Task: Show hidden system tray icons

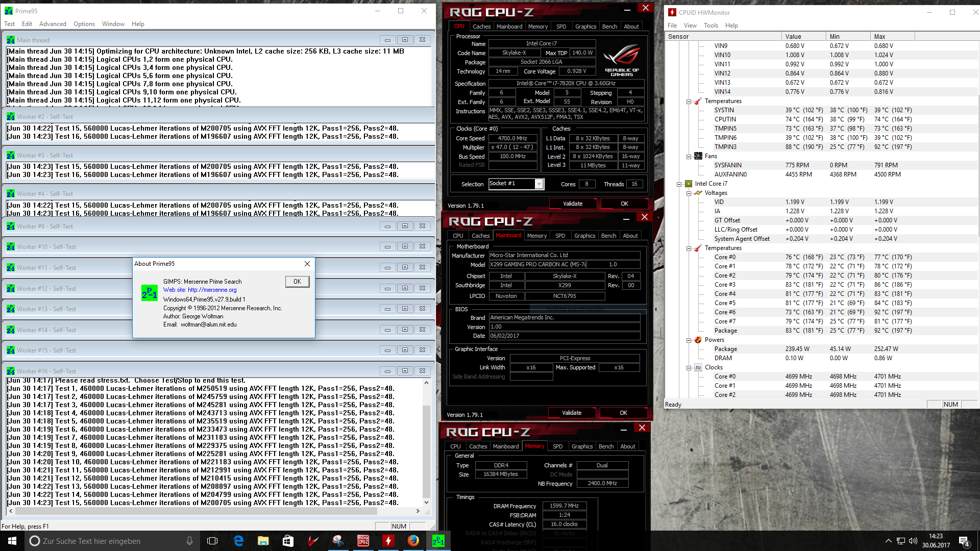Action: [888, 541]
